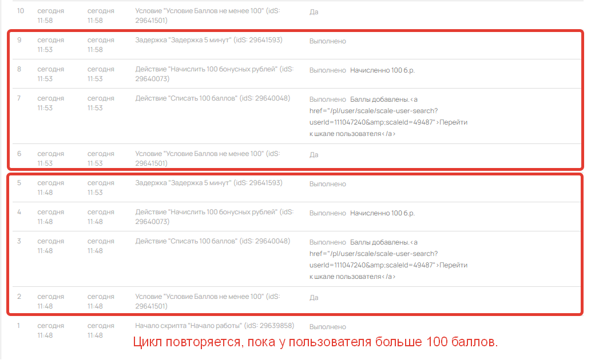Image resolution: width=595 pixels, height=364 pixels.
Task: Select 'Списать 100 баллов' action in row 7
Action: [212, 98]
